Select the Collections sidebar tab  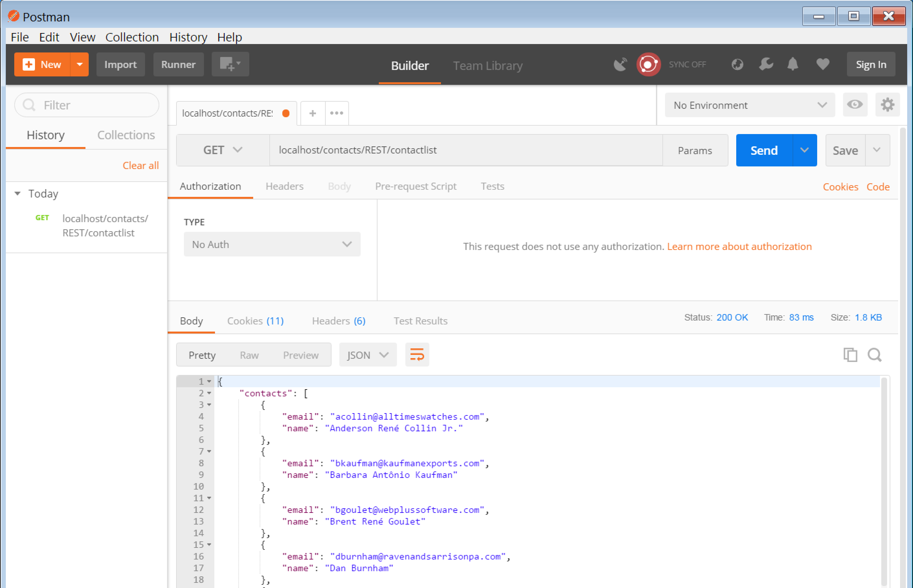click(x=126, y=135)
